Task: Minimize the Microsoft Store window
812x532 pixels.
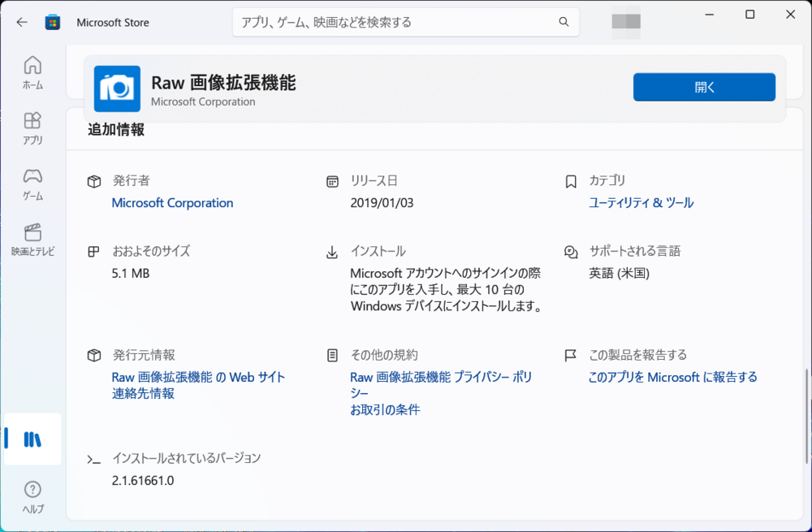Action: (x=710, y=15)
